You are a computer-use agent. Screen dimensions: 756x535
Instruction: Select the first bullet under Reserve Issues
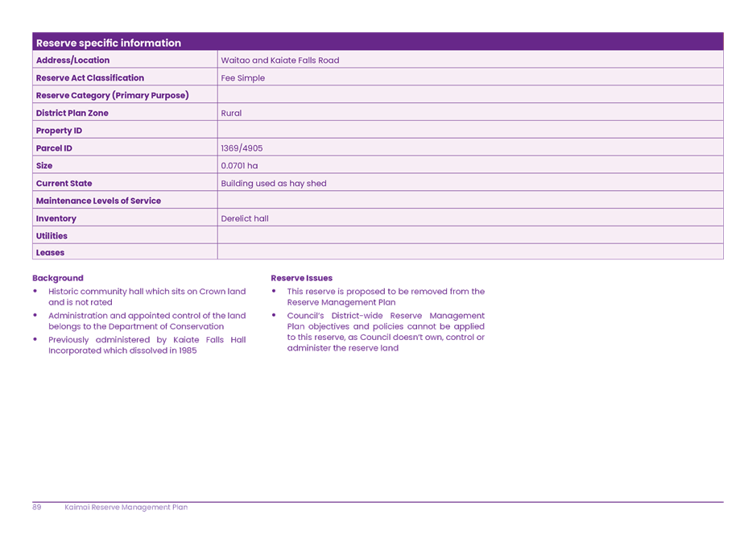coord(378,295)
